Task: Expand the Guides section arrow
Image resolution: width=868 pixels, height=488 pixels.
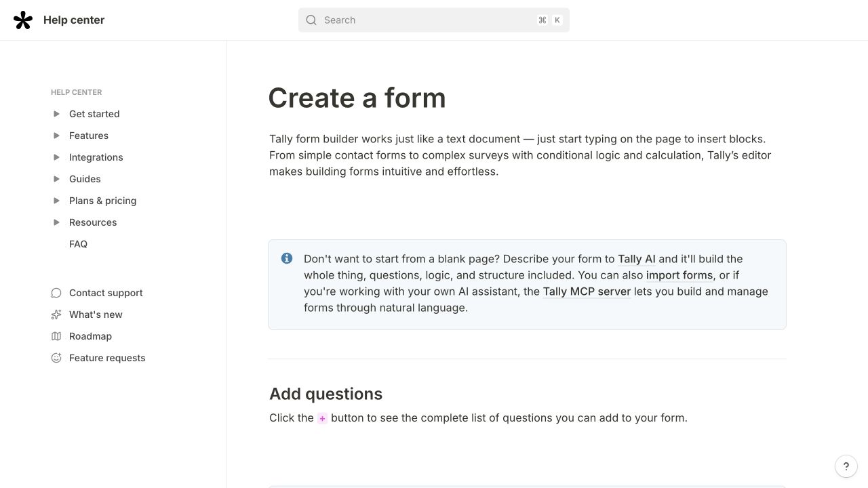Action: [x=57, y=179]
